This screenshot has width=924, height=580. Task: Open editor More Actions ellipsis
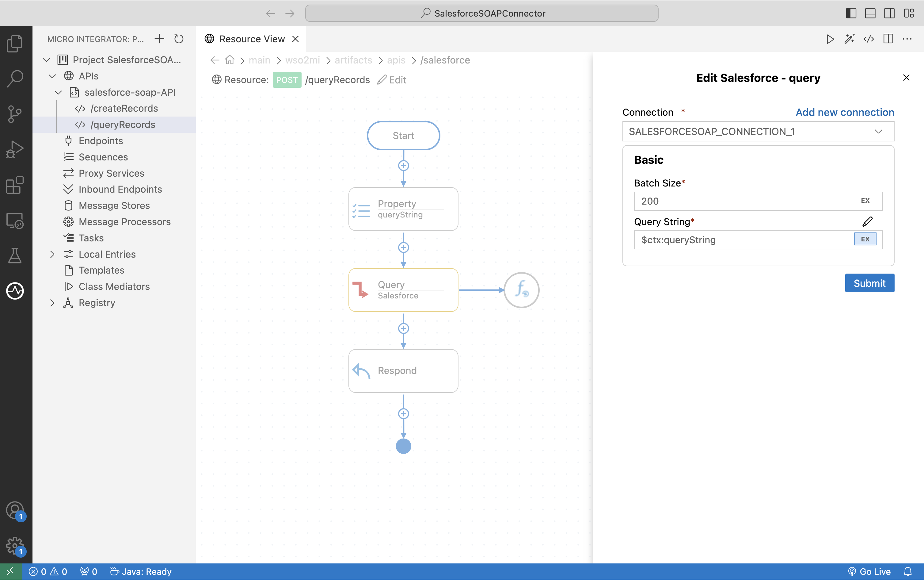(907, 39)
